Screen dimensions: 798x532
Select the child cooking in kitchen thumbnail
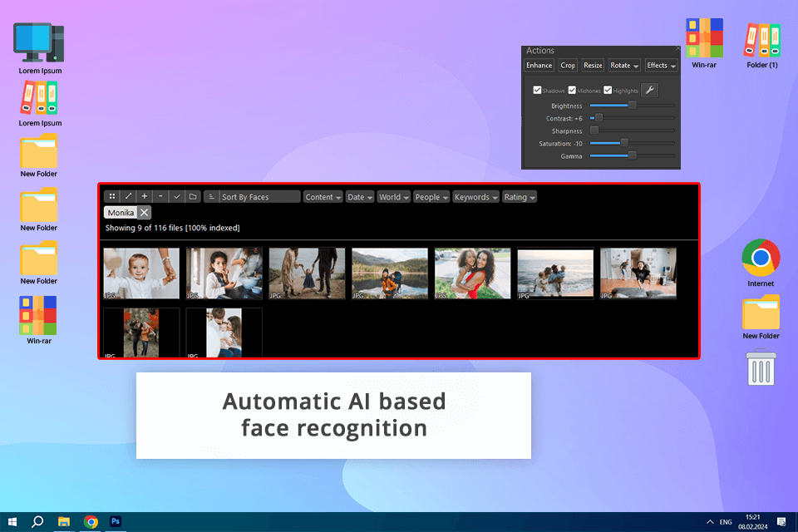point(224,273)
